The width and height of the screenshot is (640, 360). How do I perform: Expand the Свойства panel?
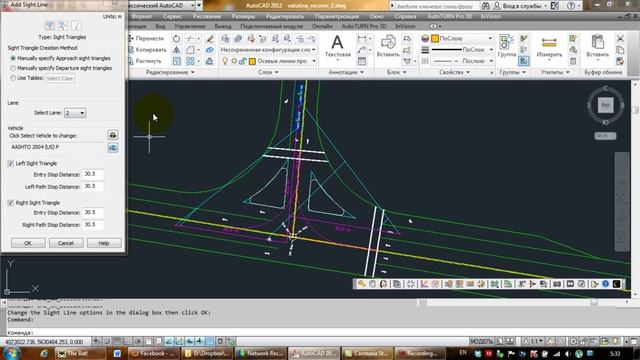(x=454, y=72)
